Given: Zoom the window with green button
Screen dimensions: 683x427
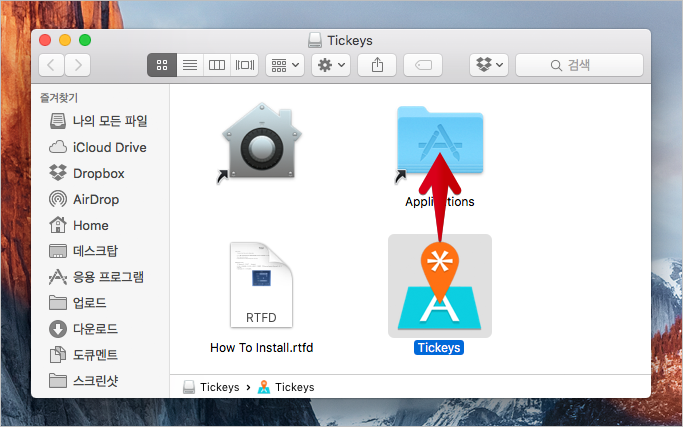Looking at the screenshot, I should [85, 40].
